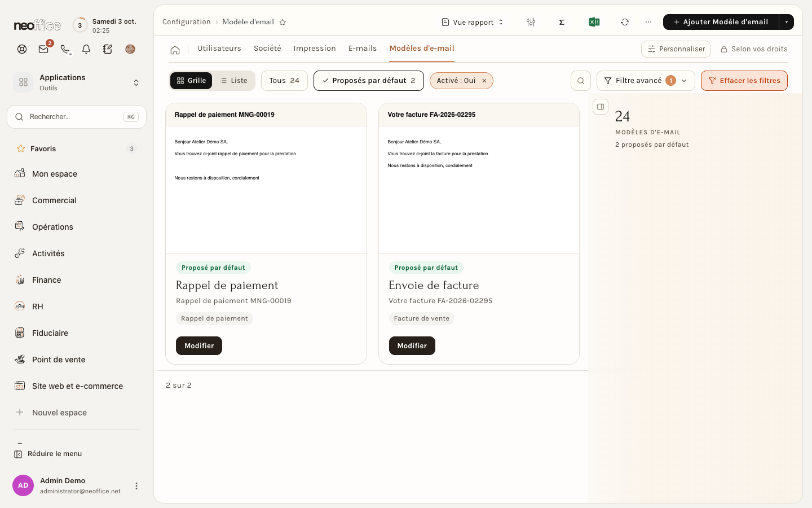
Task: Open the mail inbox icon
Action: tap(43, 49)
